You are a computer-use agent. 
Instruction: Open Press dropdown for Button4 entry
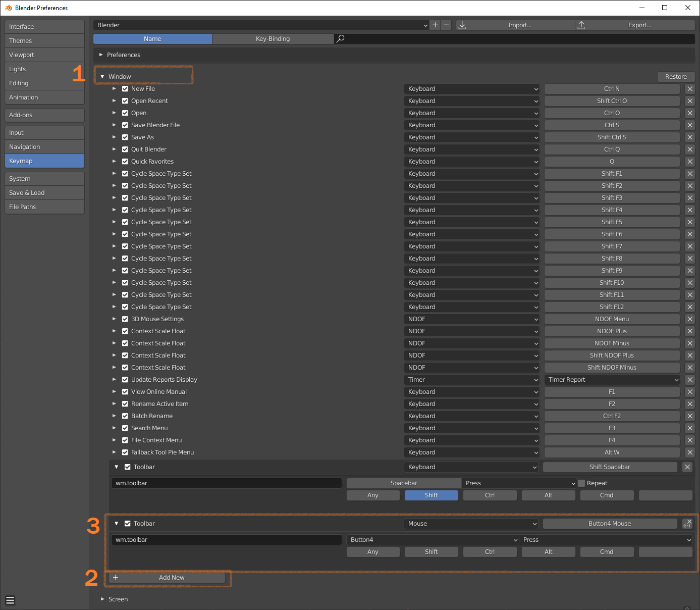(606, 540)
